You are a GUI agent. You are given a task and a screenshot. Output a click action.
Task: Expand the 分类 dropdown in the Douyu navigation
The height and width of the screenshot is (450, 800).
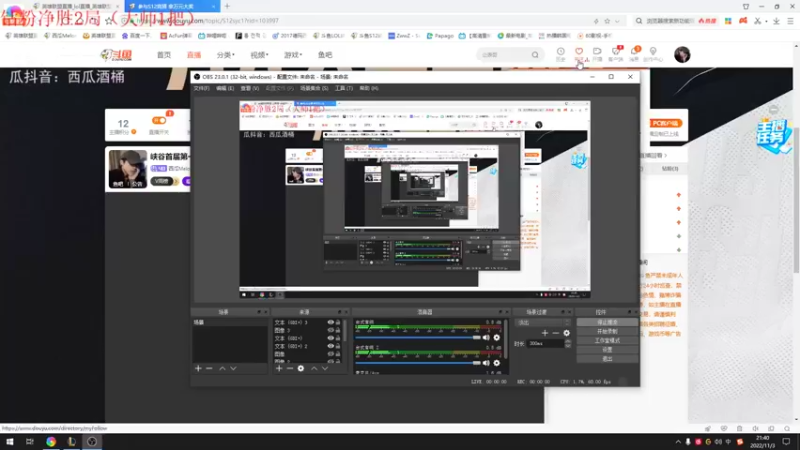coord(226,55)
